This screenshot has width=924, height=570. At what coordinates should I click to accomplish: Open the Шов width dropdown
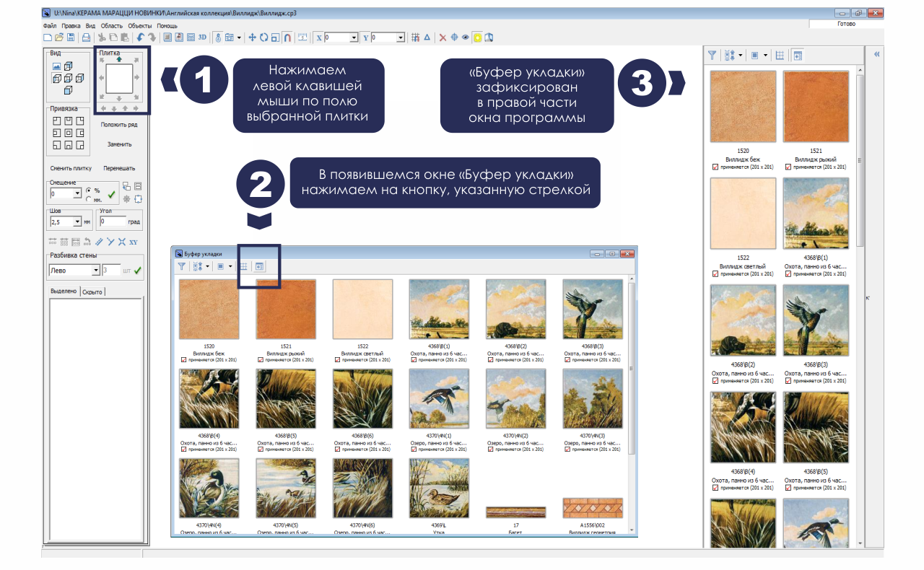click(77, 222)
